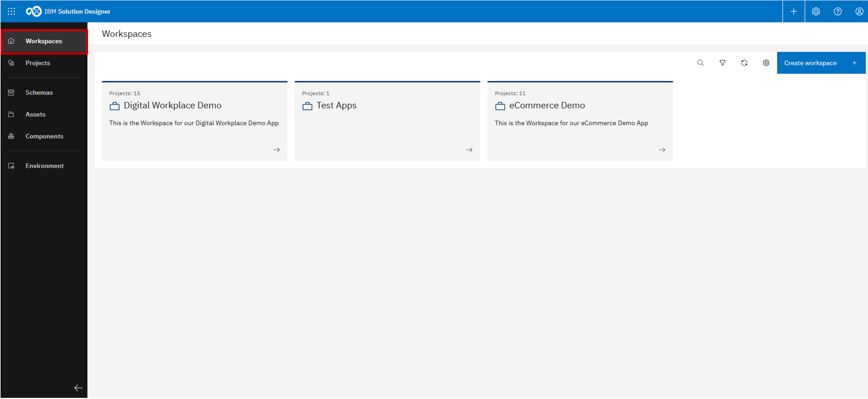Open the Components section
Viewport: 868px width, 399px height.
(x=44, y=136)
